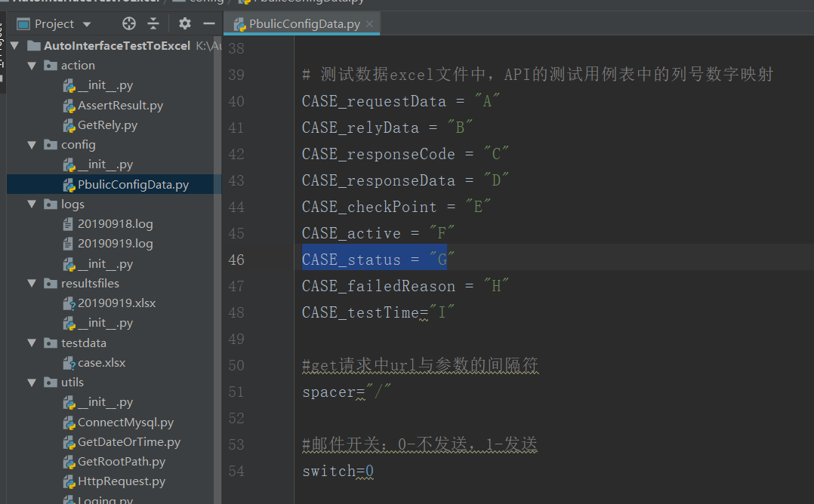Select 20190919.xlsx results file

[x=116, y=303]
